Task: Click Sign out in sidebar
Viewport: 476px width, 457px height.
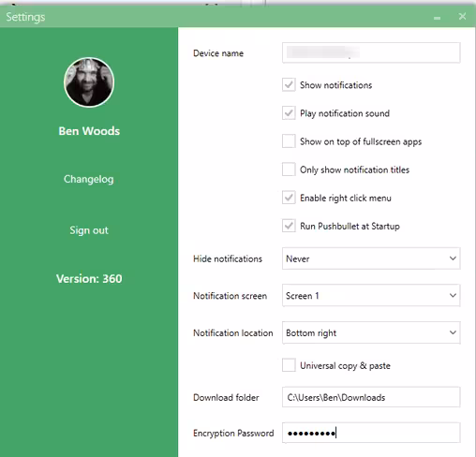Action: click(89, 230)
